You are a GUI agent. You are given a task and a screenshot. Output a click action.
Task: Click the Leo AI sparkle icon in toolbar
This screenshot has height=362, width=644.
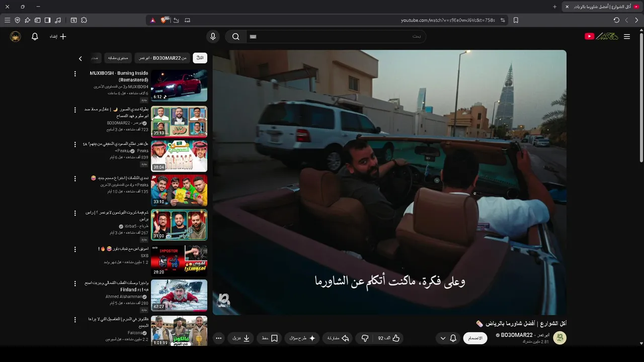pyautogui.click(x=28, y=20)
